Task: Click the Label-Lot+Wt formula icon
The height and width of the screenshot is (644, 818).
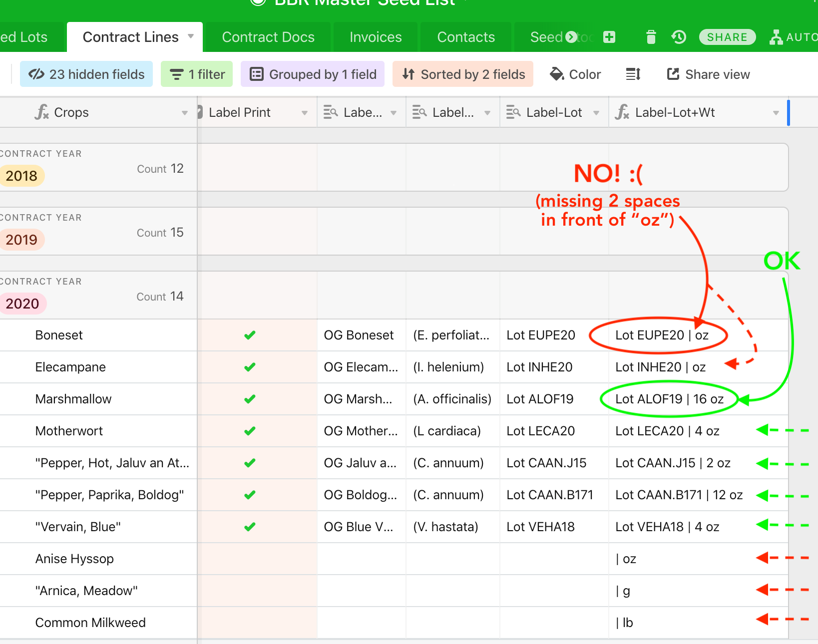Action: 622,112
